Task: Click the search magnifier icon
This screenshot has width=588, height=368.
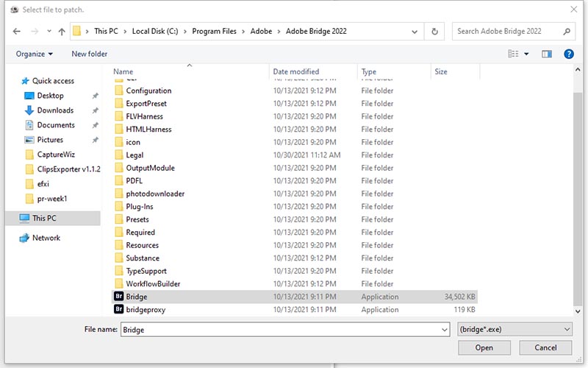Action: [567, 32]
